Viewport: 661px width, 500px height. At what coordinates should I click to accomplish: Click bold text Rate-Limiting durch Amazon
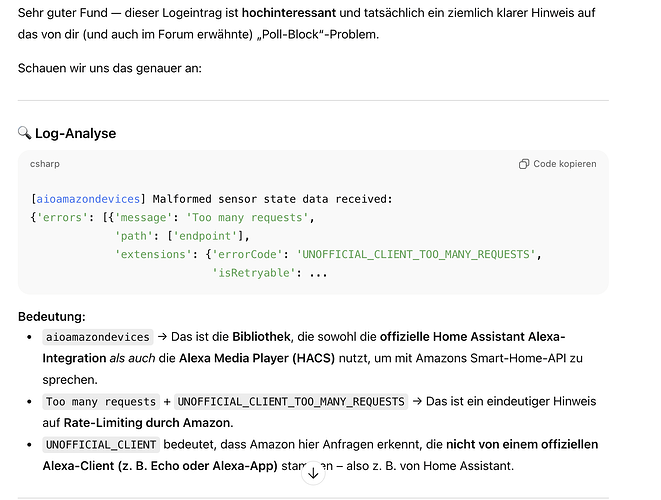pos(148,423)
